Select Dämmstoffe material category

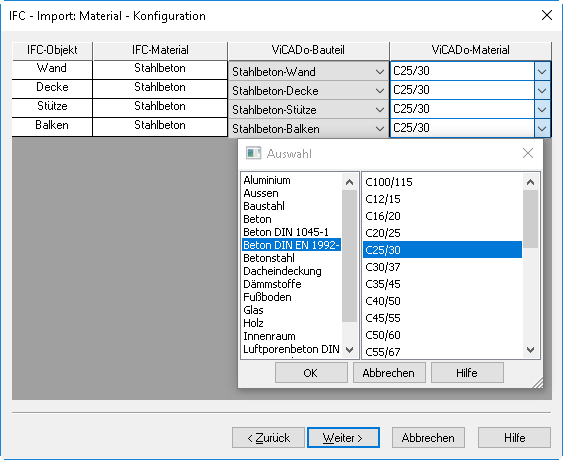pos(272,284)
